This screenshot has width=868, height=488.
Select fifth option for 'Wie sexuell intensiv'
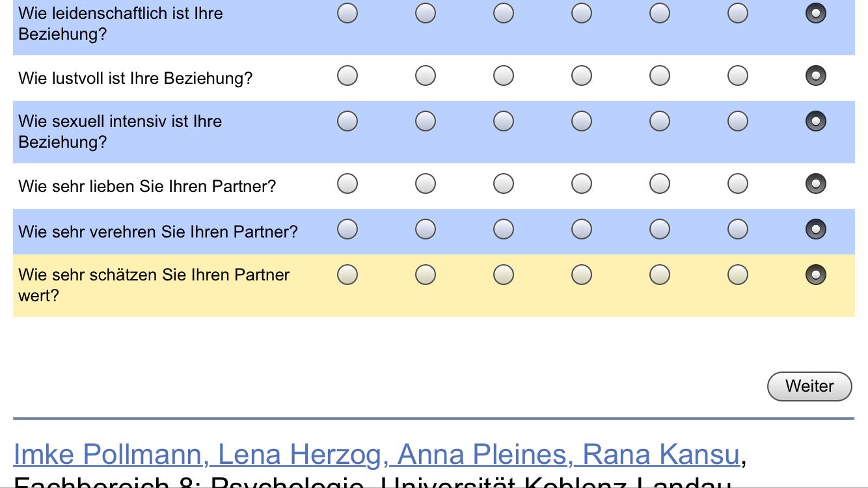tap(660, 121)
